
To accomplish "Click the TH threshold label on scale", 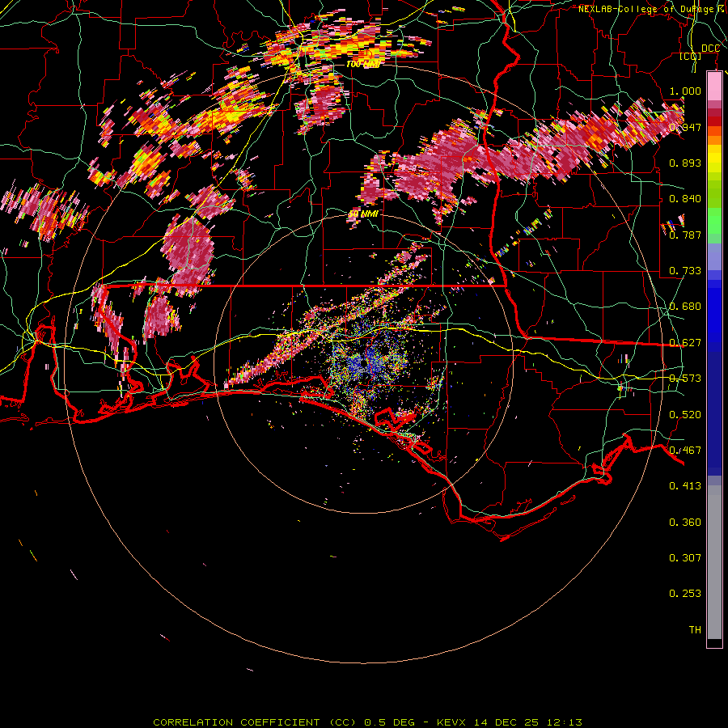I will (x=695, y=630).
